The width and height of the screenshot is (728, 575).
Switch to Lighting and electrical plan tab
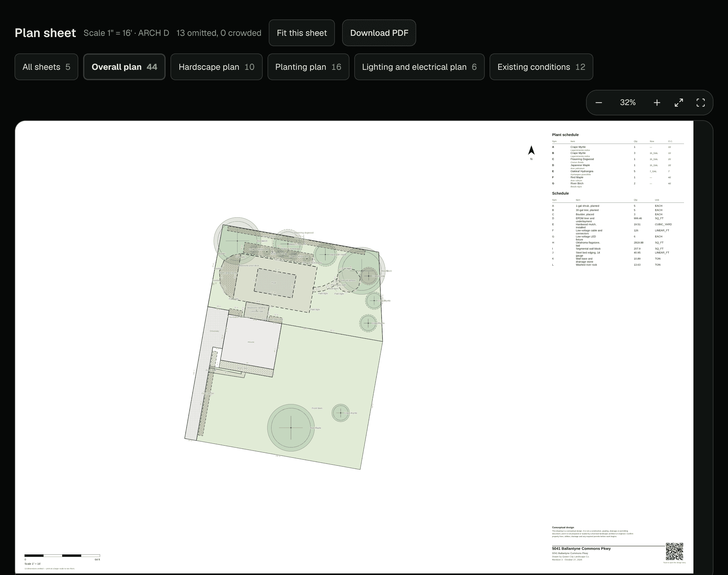(x=419, y=67)
